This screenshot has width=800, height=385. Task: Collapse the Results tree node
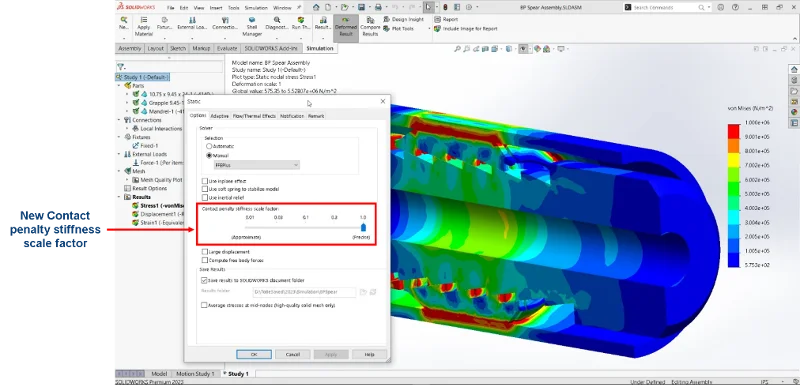(x=120, y=197)
